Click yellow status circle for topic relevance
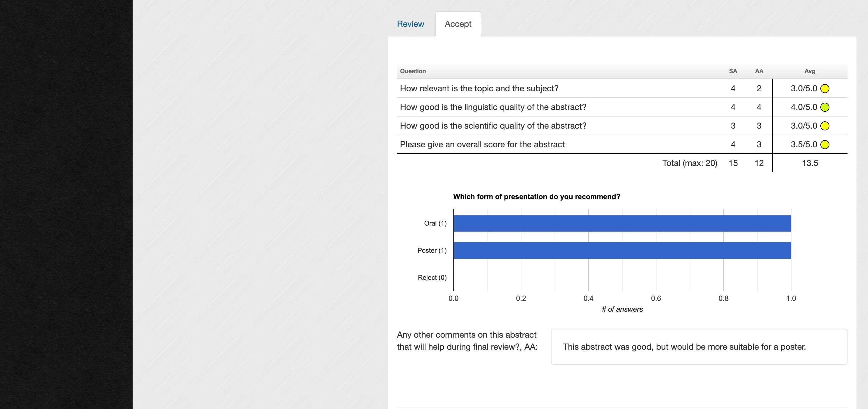The image size is (868, 409). 825,89
